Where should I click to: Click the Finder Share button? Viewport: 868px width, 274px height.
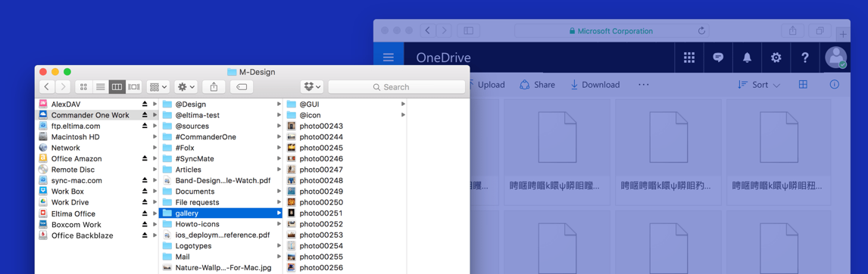point(214,87)
